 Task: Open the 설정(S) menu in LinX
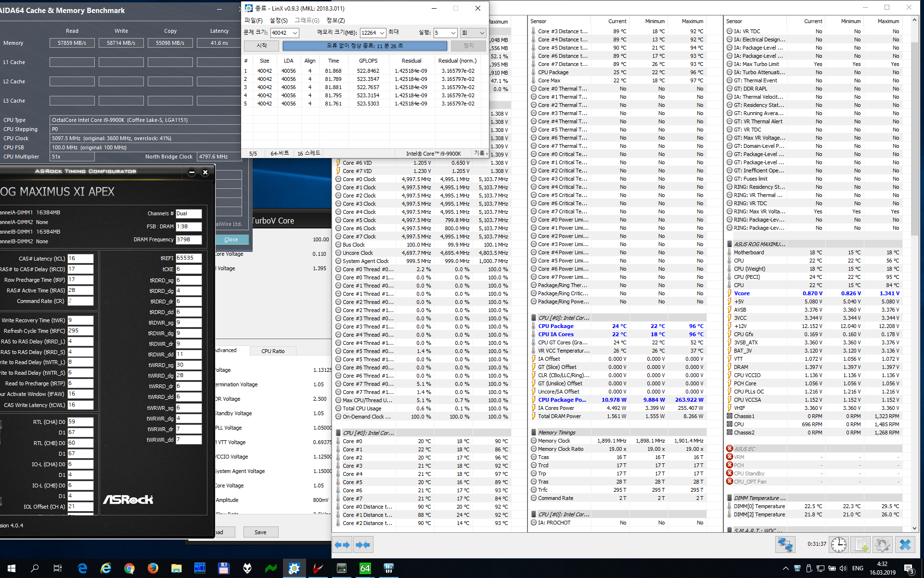coord(278,20)
